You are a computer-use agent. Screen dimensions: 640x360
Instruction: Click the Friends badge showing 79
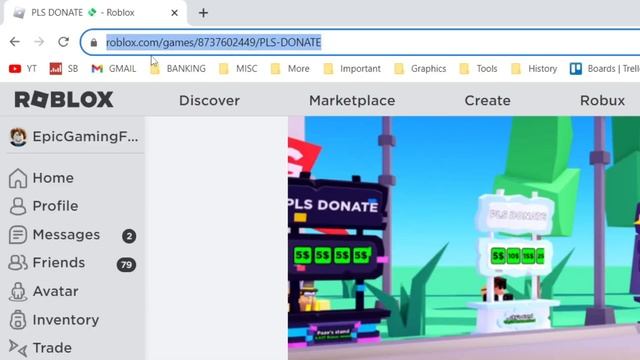126,264
